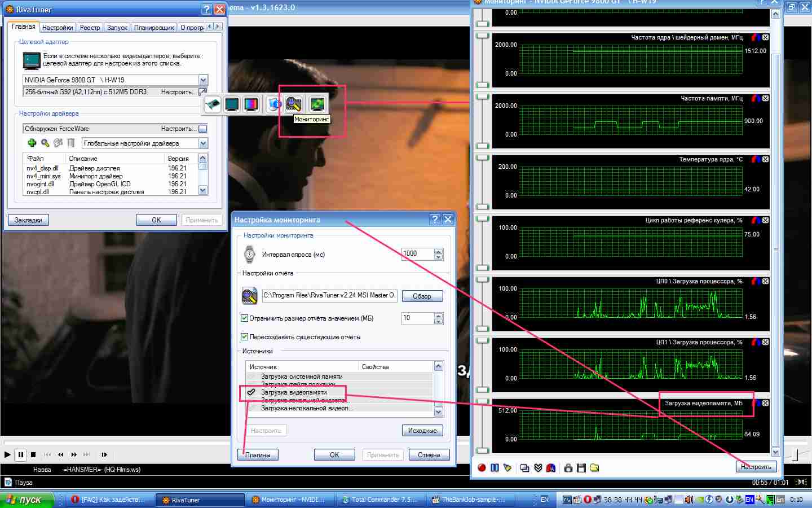The width and height of the screenshot is (812, 508).
Task: Click the Обзор browse button
Action: [x=422, y=296]
